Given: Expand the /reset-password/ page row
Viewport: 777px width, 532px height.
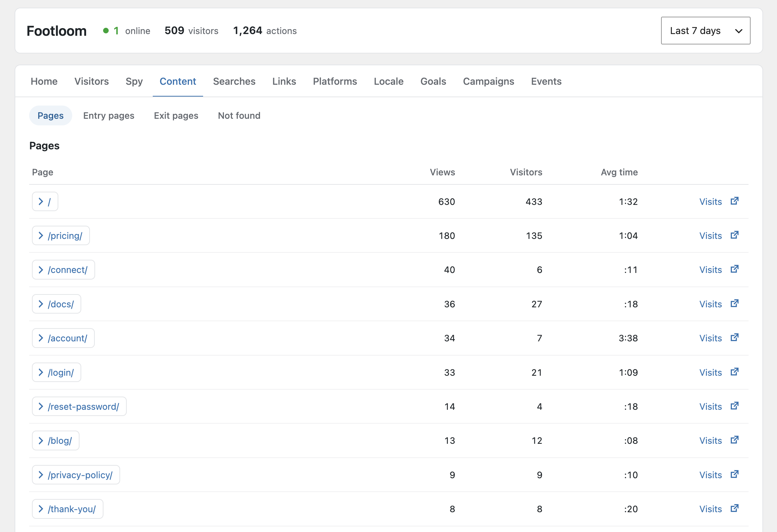Looking at the screenshot, I should (x=79, y=407).
